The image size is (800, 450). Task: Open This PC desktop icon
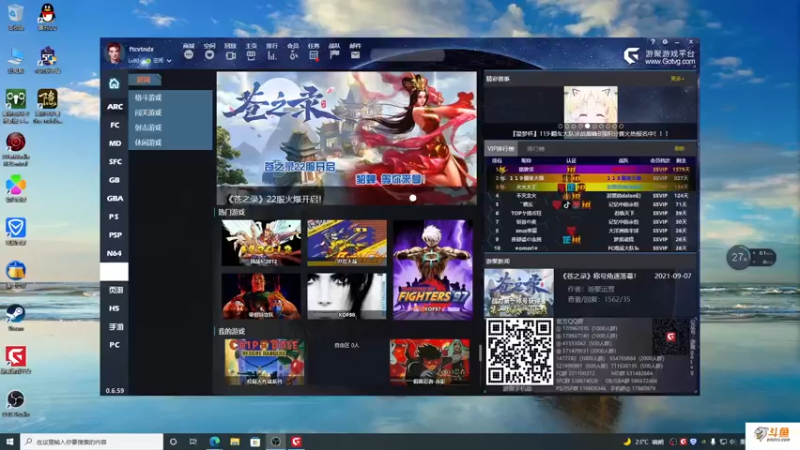(15, 60)
